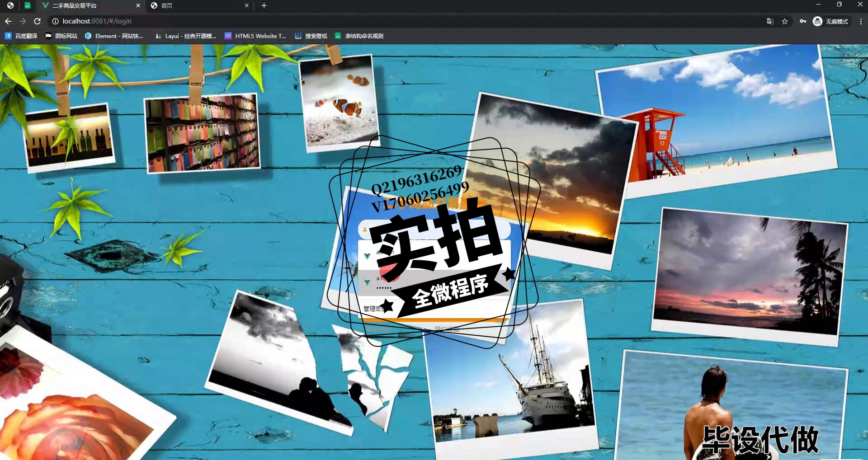This screenshot has height=460, width=868.
Task: Open the HTML5 Website T... bookmark
Action: click(255, 36)
